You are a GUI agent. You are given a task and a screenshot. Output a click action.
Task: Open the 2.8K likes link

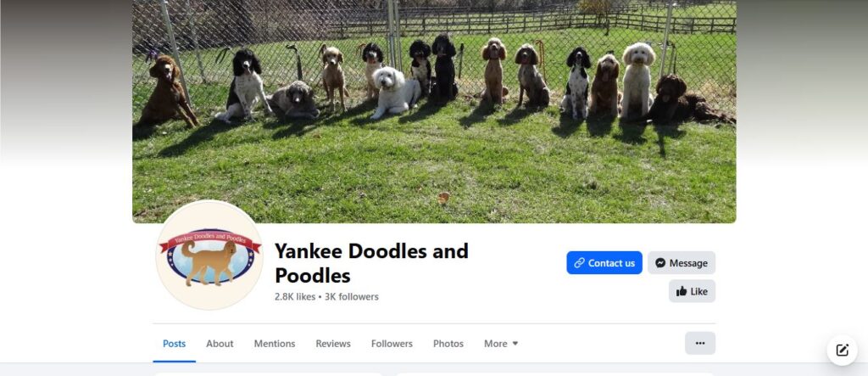[295, 297]
